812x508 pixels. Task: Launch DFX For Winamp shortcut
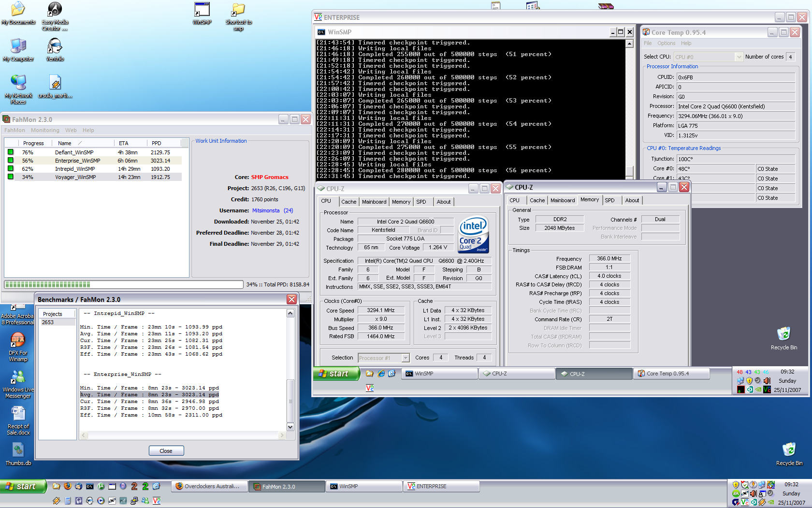click(18, 347)
